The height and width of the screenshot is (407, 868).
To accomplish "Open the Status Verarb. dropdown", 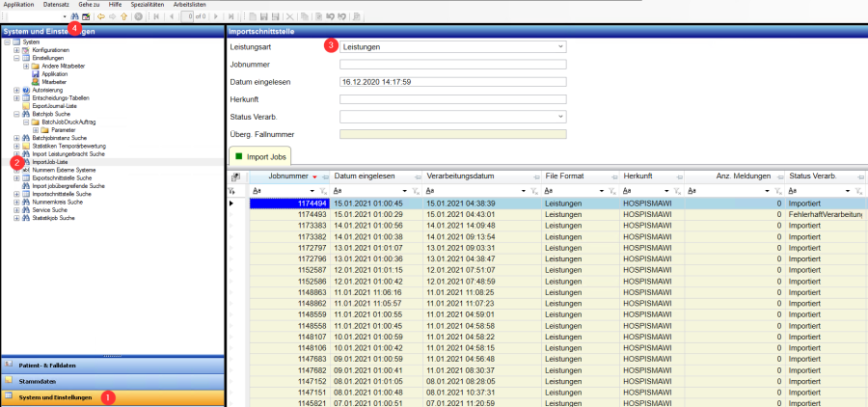I will click(559, 117).
